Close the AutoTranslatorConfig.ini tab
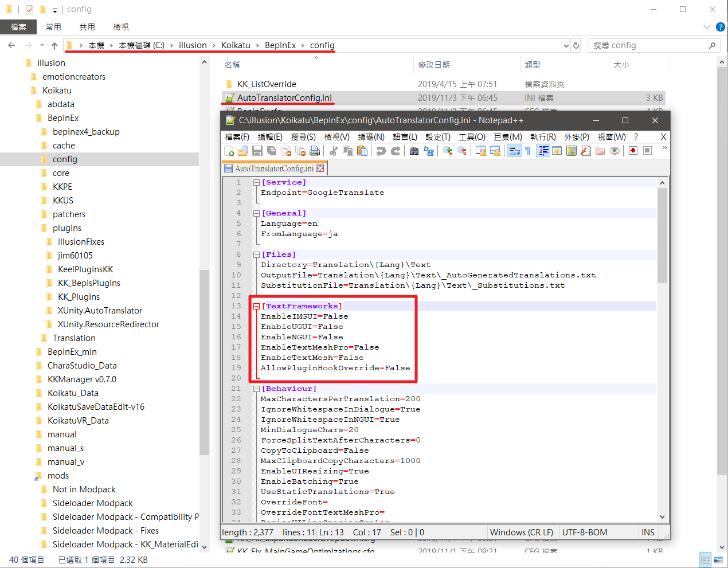This screenshot has height=568, width=728. tap(320, 169)
